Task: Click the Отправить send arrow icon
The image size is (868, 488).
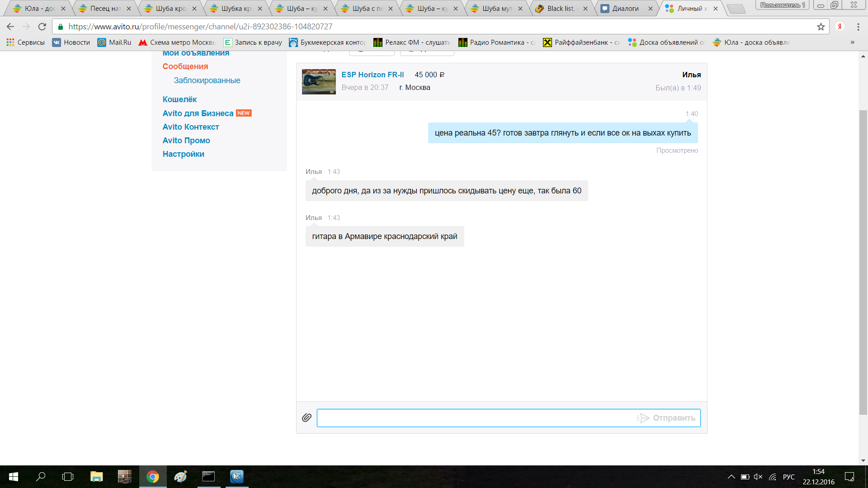Action: tap(643, 418)
